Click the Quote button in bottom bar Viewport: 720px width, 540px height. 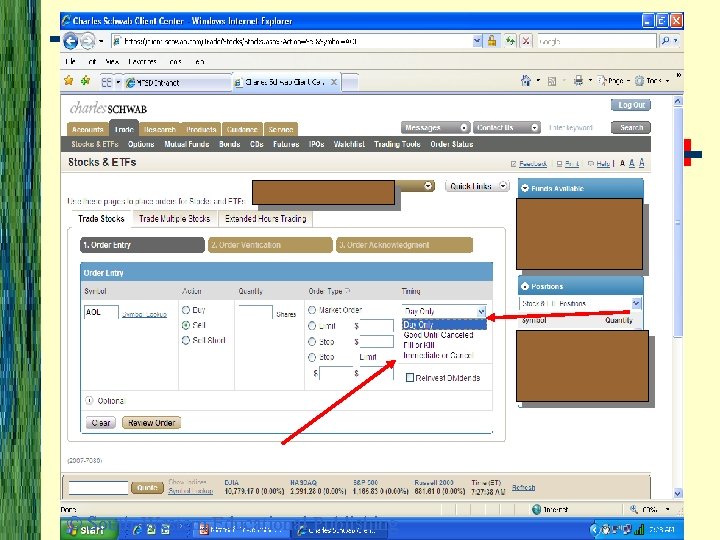(x=147, y=488)
